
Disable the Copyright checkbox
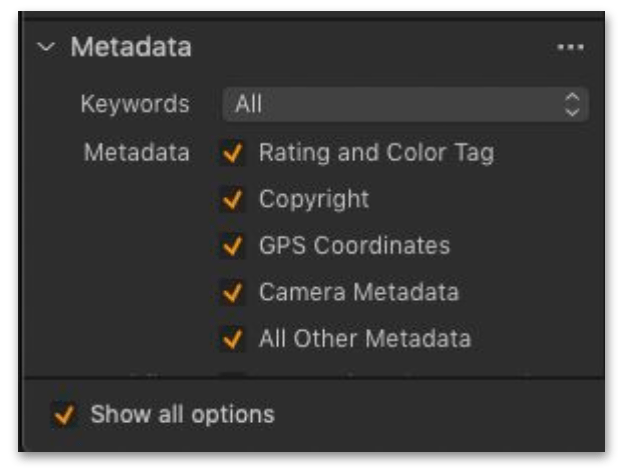pyautogui.click(x=233, y=200)
